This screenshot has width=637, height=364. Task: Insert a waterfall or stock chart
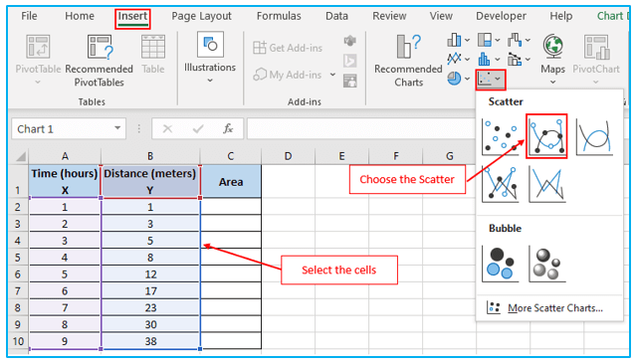tap(515, 40)
